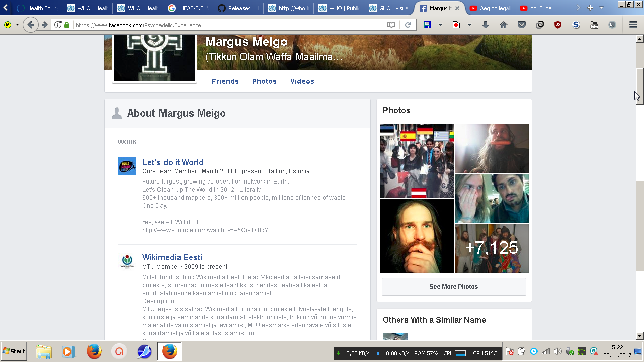Click the yellow M icon in toolbar
The height and width of the screenshot is (362, 644).
pos(8,25)
